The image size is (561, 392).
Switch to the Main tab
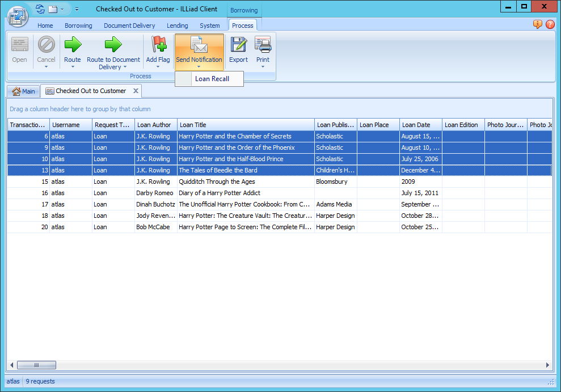23,91
